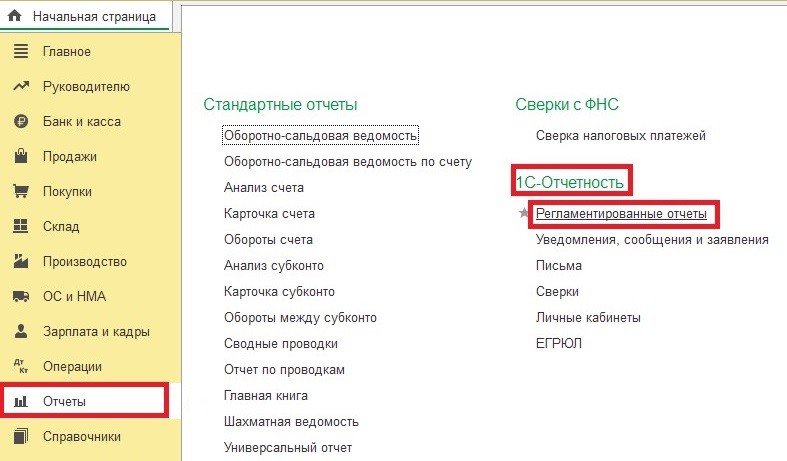The height and width of the screenshot is (461, 787).
Task: Click the home icon on Начальная страница tab
Action: pyautogui.click(x=15, y=16)
